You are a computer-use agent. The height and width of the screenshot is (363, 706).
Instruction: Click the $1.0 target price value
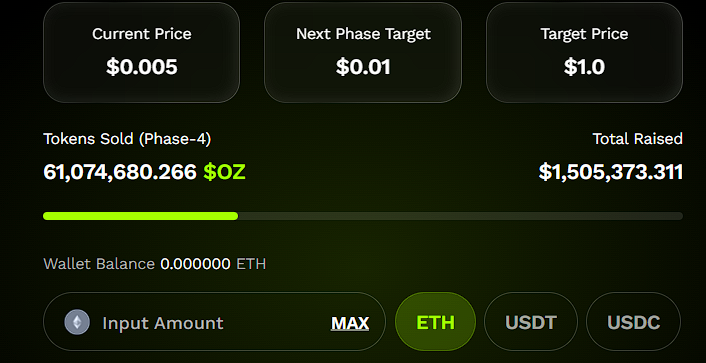[x=584, y=67]
